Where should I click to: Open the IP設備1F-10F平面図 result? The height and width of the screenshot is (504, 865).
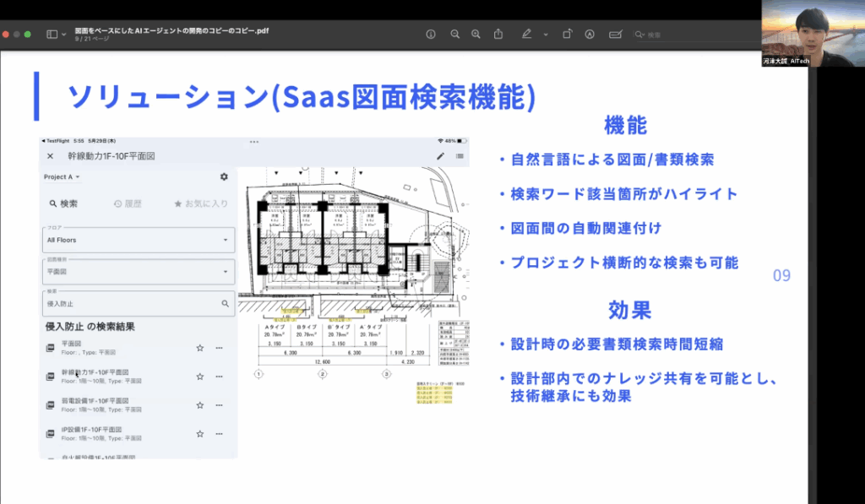point(138,434)
